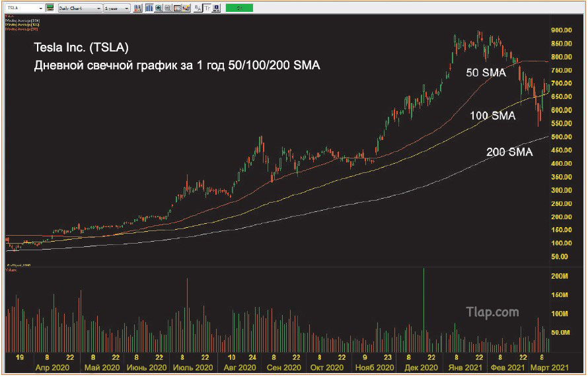588x377 pixels.
Task: Select the bar chart style icon
Action: (x=149, y=8)
